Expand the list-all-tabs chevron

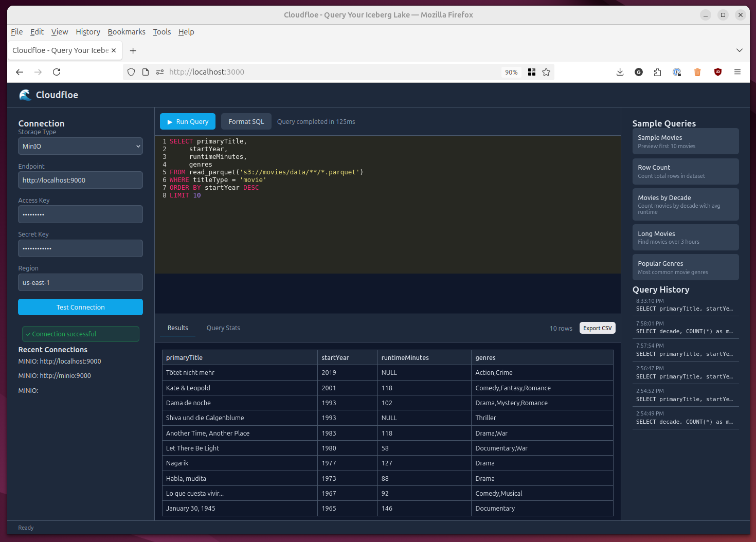point(740,50)
